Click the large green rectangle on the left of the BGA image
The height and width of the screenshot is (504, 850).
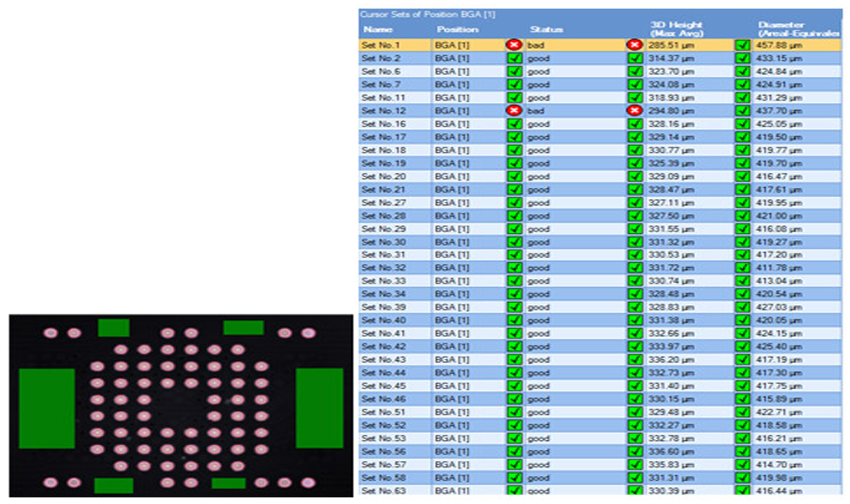pyautogui.click(x=47, y=408)
